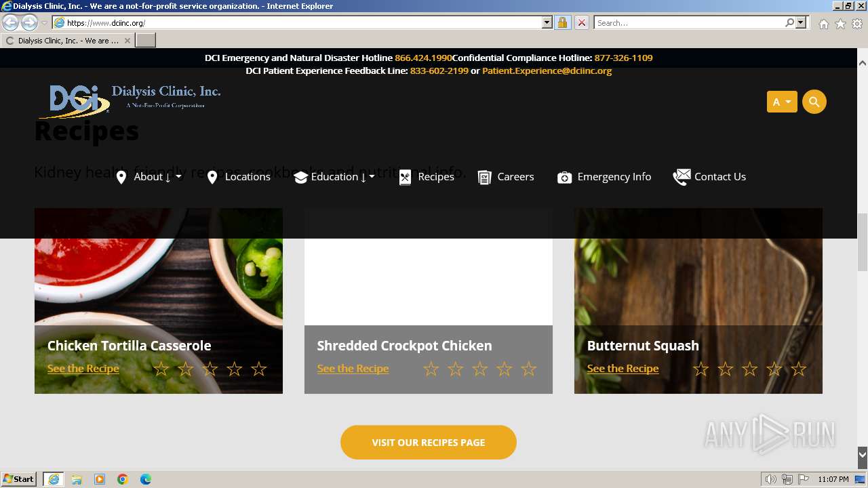Open browser Tools gear icon

[x=857, y=24]
